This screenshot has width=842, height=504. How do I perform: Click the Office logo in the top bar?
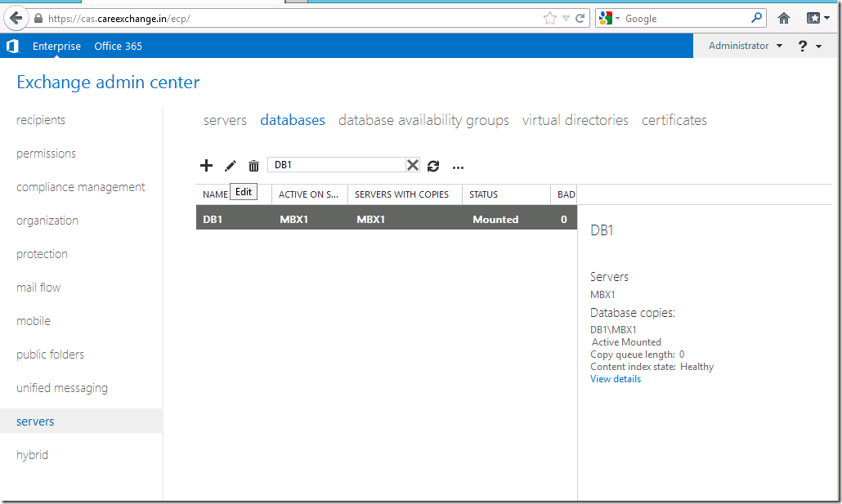point(11,46)
